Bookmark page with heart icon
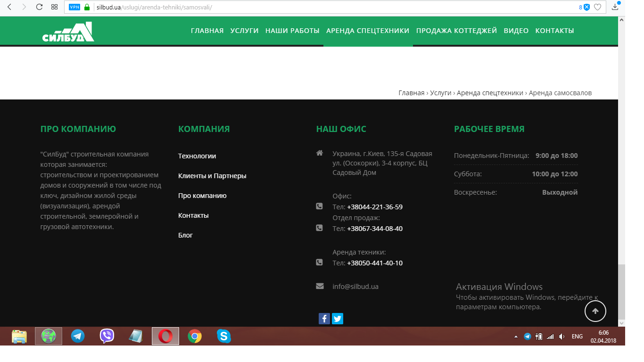This screenshot has height=362, width=644. click(x=597, y=7)
